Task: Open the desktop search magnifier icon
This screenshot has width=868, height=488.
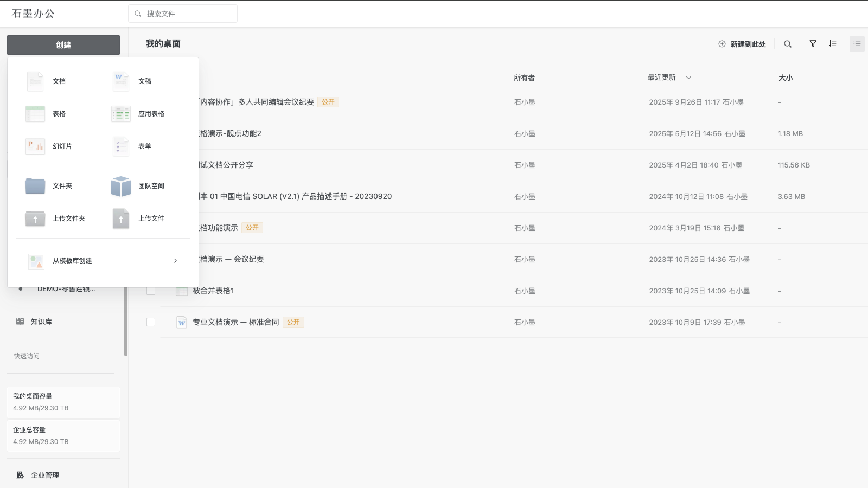Action: [788, 44]
